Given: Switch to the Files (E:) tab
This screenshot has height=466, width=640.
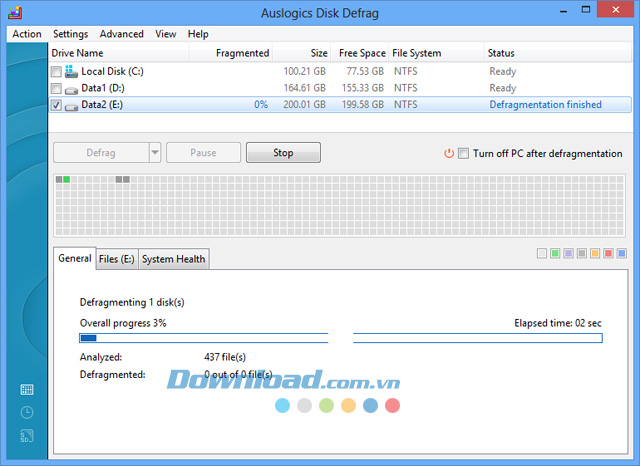Looking at the screenshot, I should pyautogui.click(x=117, y=259).
